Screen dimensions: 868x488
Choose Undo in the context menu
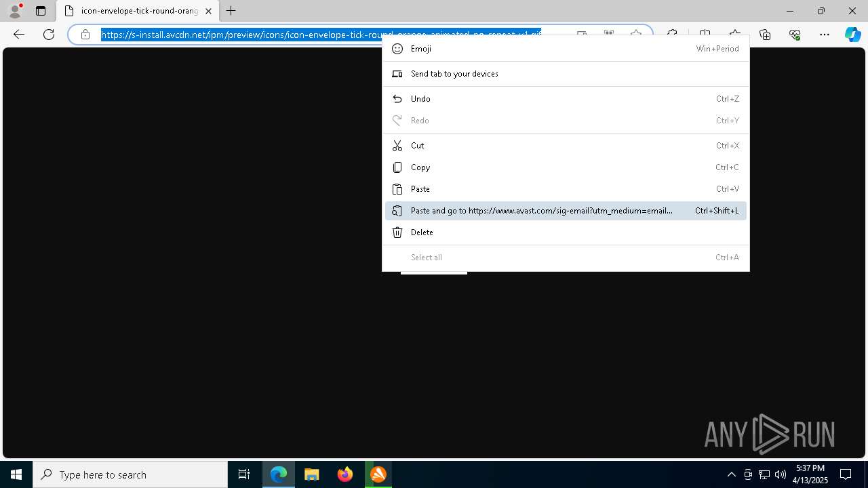(x=566, y=99)
